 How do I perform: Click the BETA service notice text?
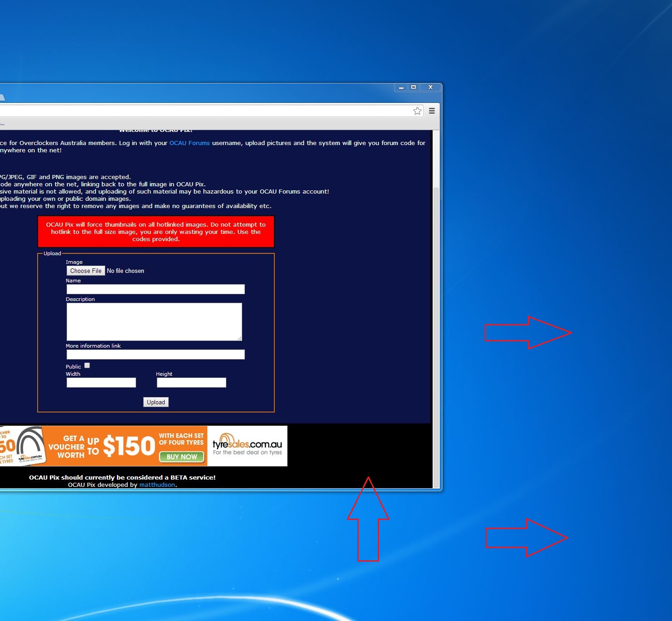click(122, 477)
